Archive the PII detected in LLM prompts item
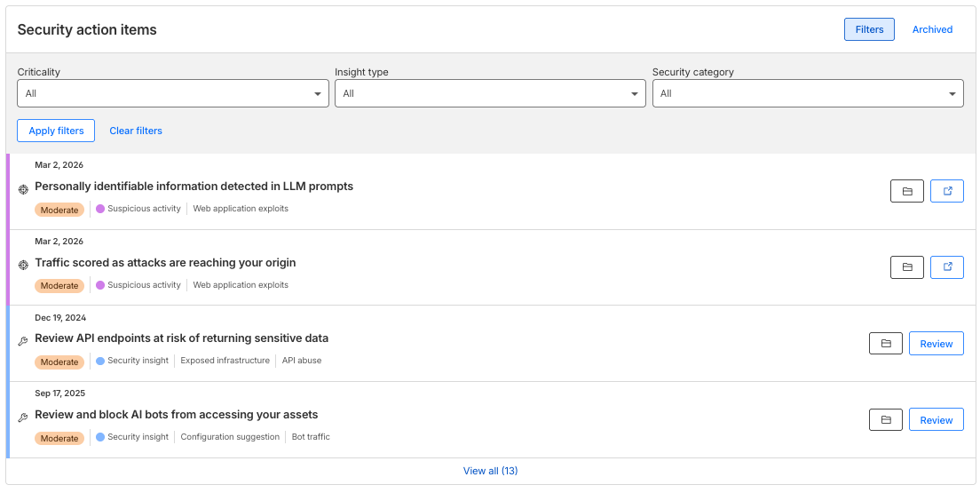Screen dimensions: 980x493 [906, 191]
